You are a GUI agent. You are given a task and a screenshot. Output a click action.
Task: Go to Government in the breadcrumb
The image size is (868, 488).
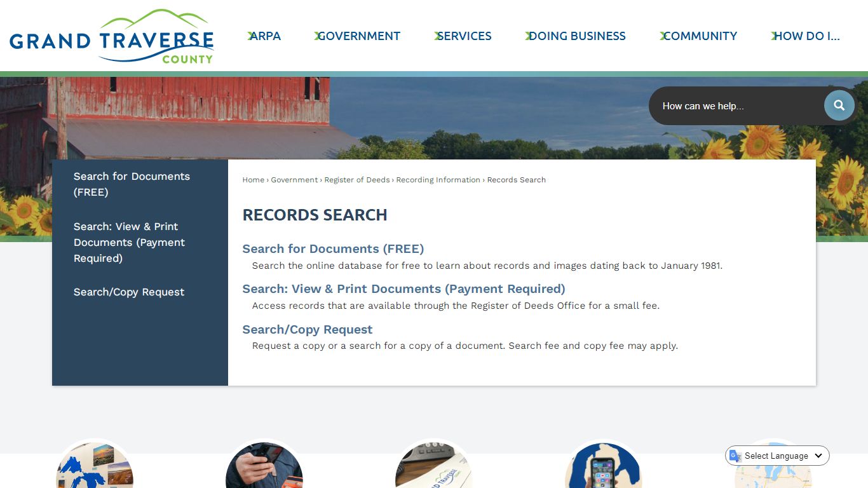pyautogui.click(x=294, y=180)
